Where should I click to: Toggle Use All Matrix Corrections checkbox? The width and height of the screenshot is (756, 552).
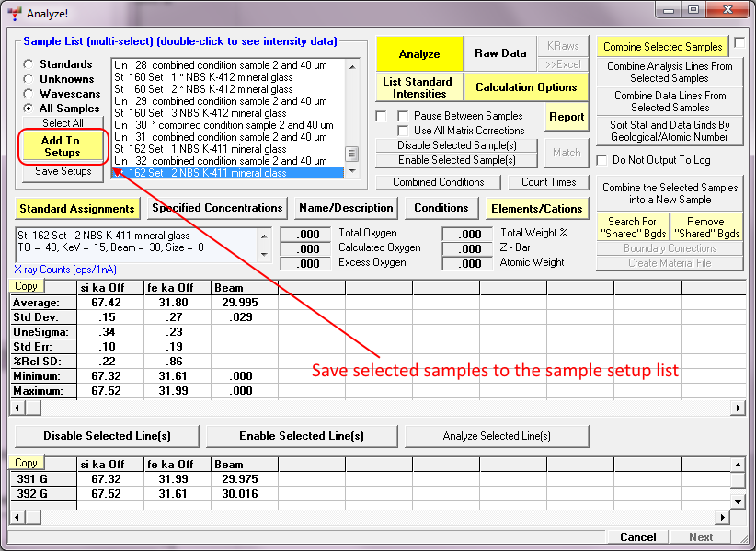pyautogui.click(x=403, y=131)
